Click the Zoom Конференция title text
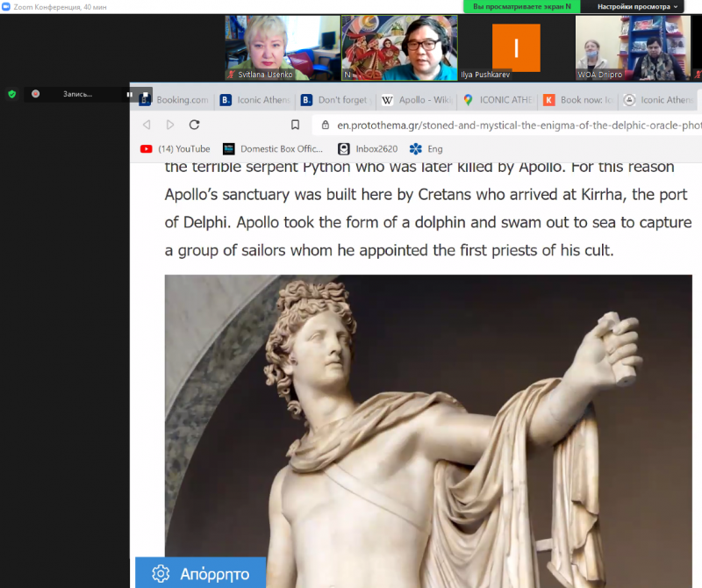 click(60, 7)
